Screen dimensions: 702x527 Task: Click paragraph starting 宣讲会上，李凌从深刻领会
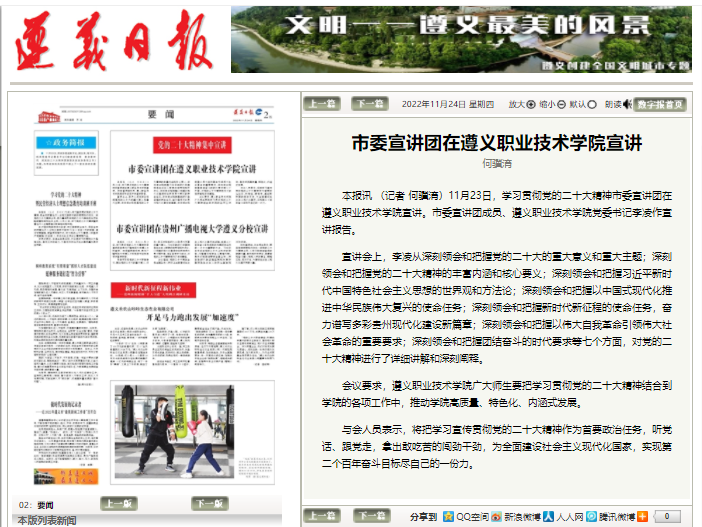[497, 308]
